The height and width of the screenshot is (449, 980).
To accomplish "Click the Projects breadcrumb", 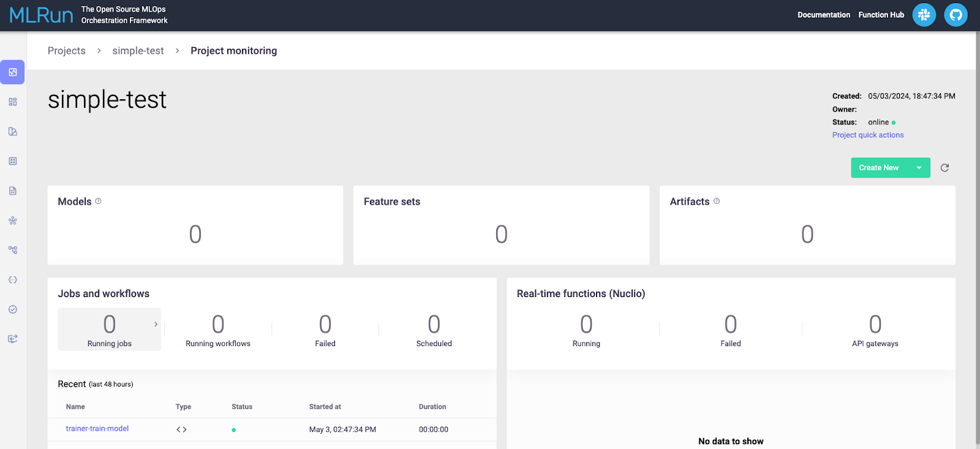I will tap(67, 51).
